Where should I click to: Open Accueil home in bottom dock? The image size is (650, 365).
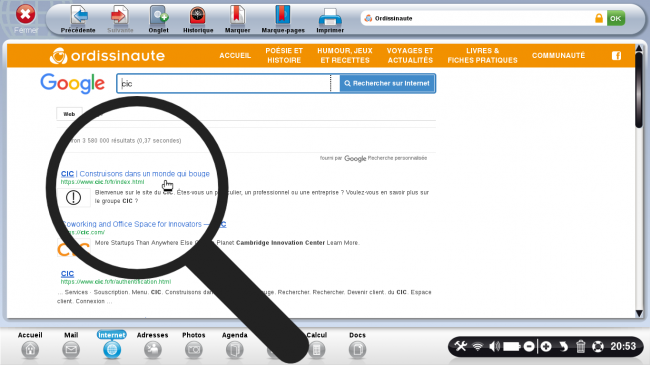tap(30, 345)
